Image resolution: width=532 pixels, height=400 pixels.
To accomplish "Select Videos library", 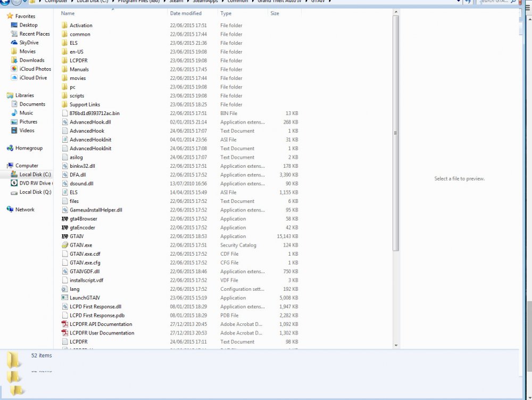I will 27,130.
